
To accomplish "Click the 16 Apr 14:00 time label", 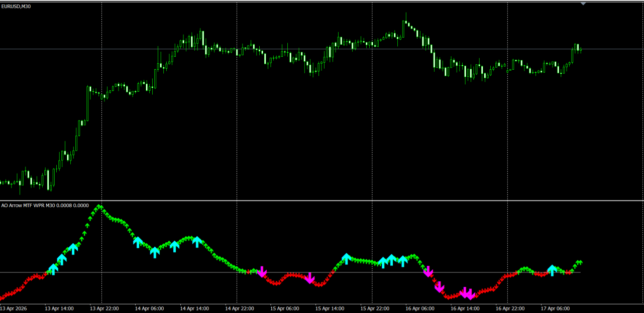I will tap(465, 308).
